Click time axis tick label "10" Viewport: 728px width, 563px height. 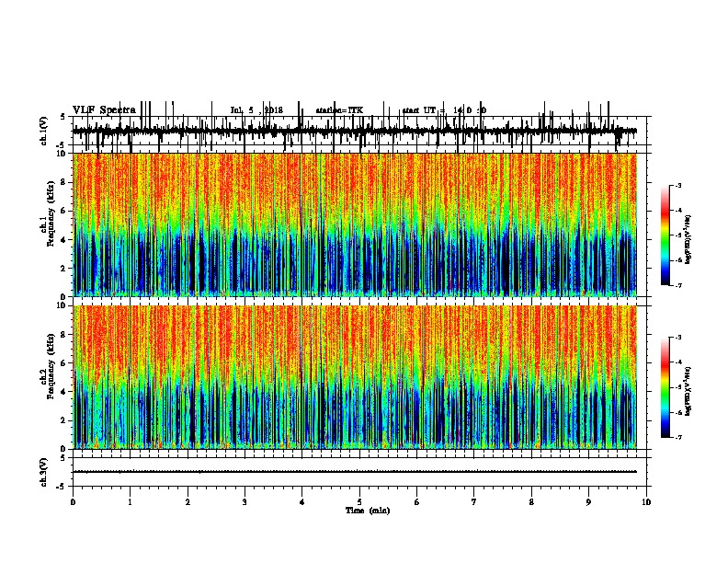point(646,501)
